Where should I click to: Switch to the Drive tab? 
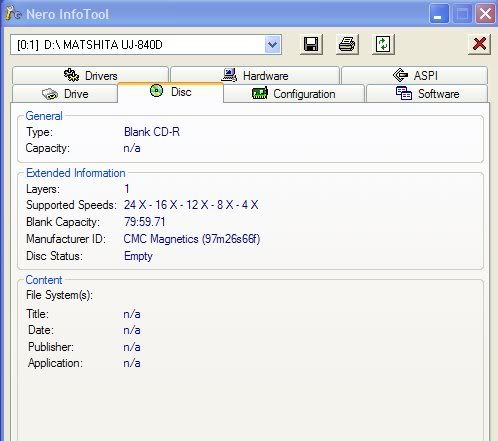tap(65, 94)
